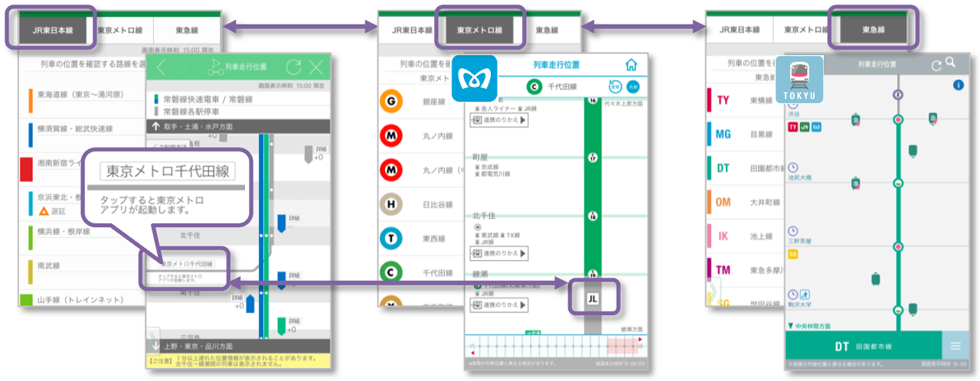Tap the Tokyo Metro app logo icon
Viewport: 980px width, 381px height.
(x=475, y=78)
